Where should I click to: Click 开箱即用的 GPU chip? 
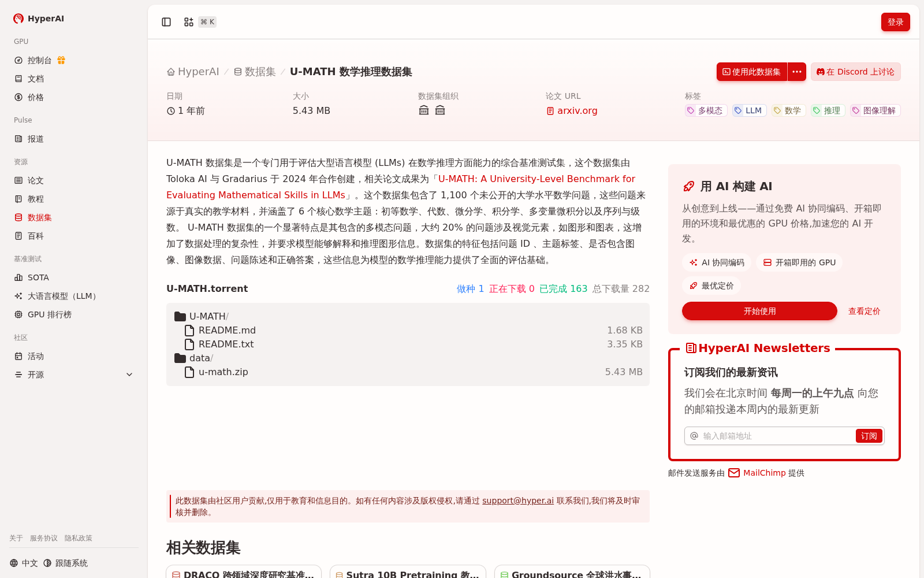click(799, 262)
